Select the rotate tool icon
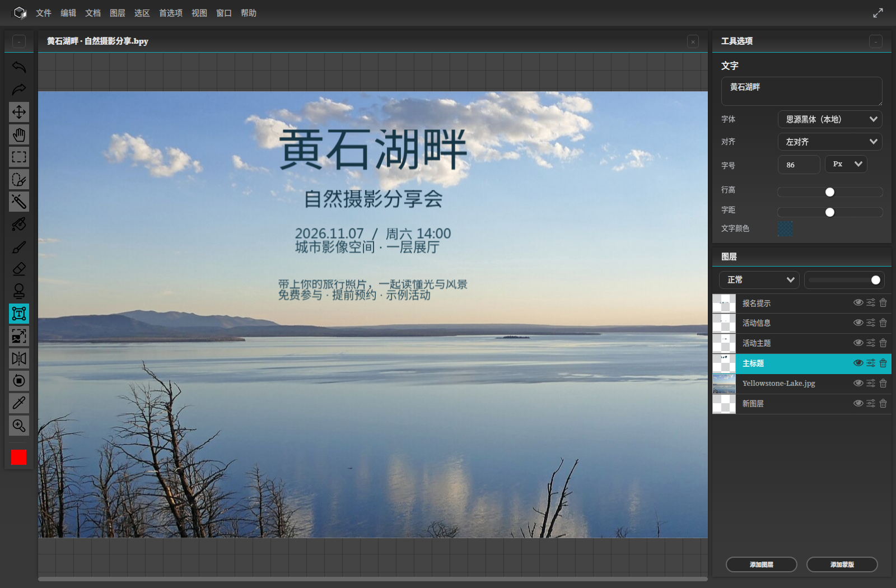 pos(19,381)
